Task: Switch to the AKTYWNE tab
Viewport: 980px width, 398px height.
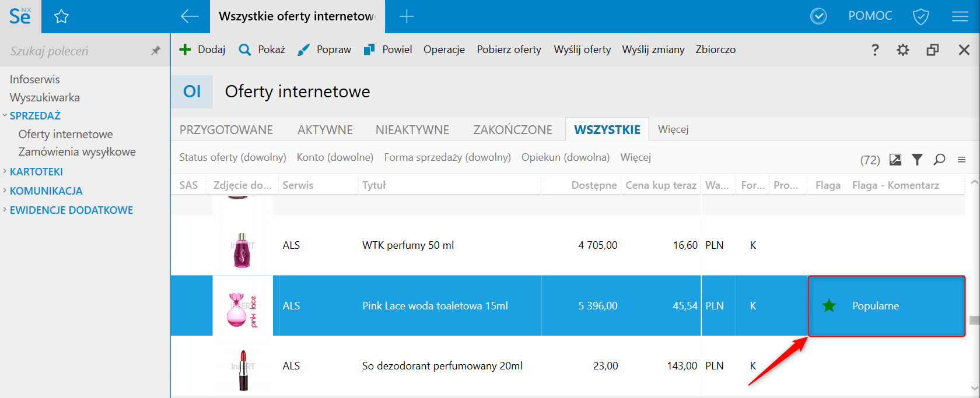Action: 325,130
